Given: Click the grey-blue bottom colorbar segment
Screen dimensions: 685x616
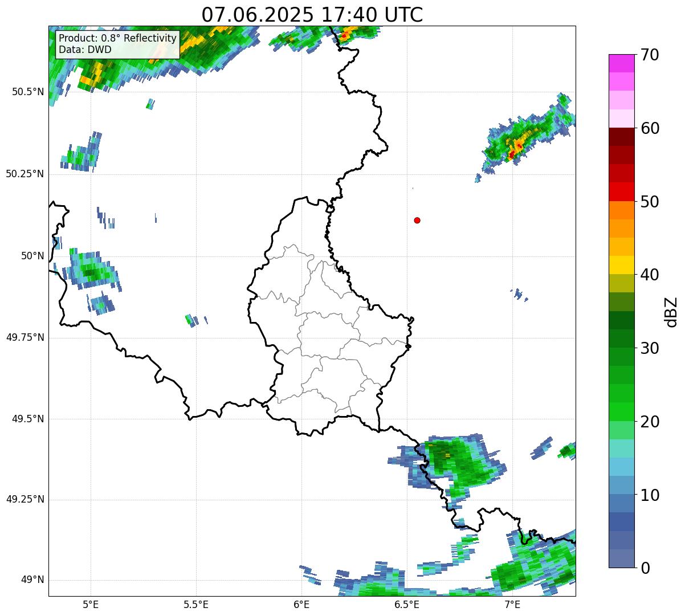Looking at the screenshot, I should coord(621,558).
